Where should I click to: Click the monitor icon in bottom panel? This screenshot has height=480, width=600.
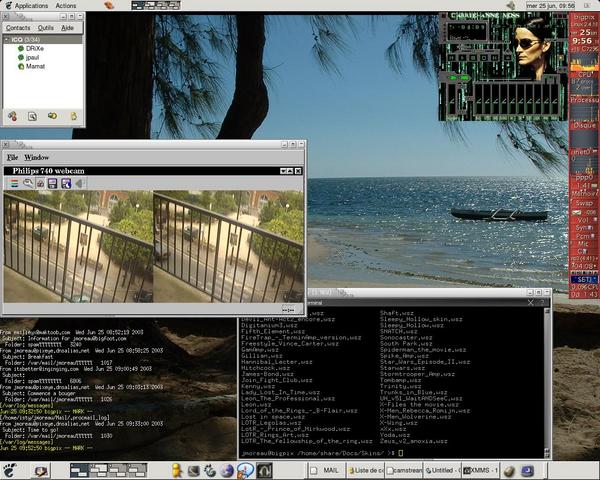(x=194, y=470)
